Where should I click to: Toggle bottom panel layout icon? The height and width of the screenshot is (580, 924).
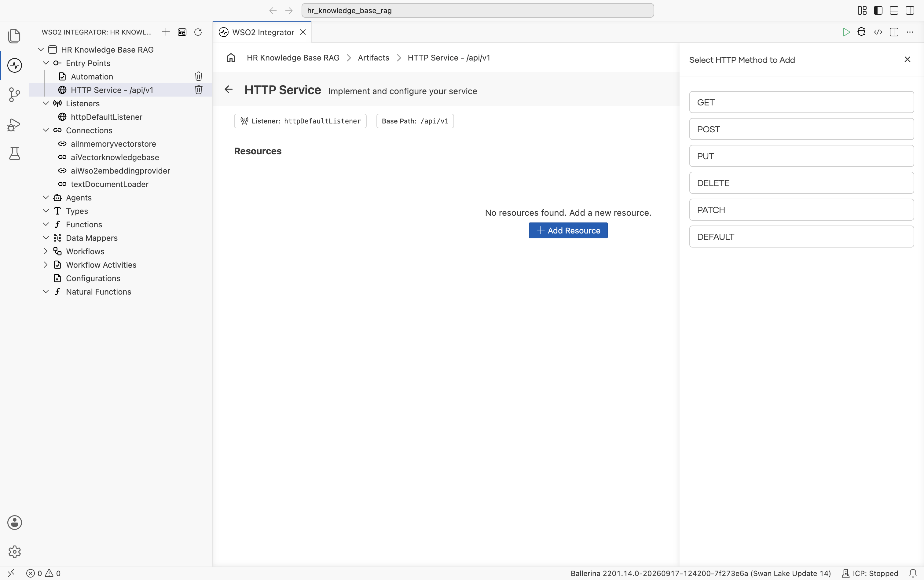coord(894,10)
